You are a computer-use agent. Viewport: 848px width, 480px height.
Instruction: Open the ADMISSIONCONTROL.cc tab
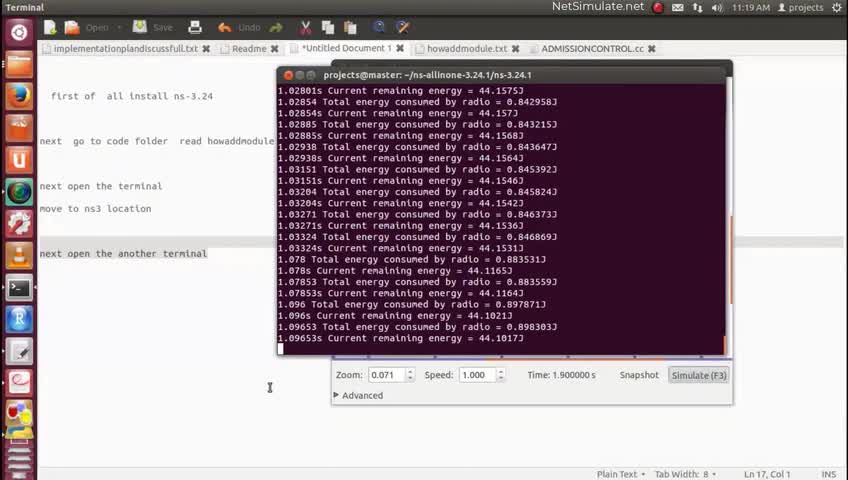pos(592,49)
